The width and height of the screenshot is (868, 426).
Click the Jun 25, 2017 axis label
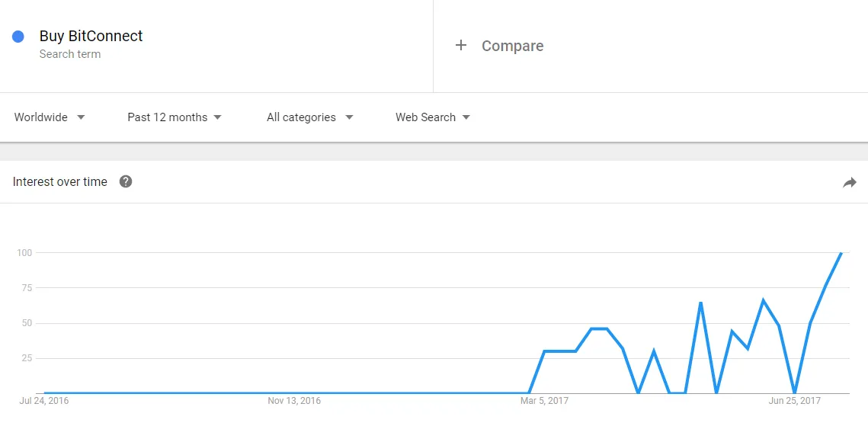(794, 401)
